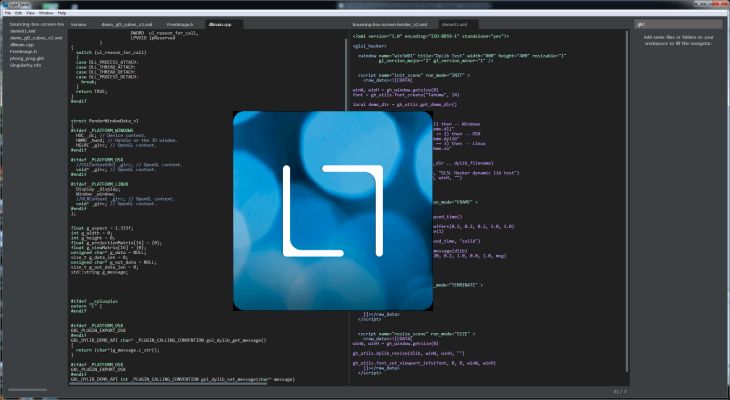The image size is (730, 400).
Task: Click the cursor position indicator in status bar
Action: [x=620, y=392]
